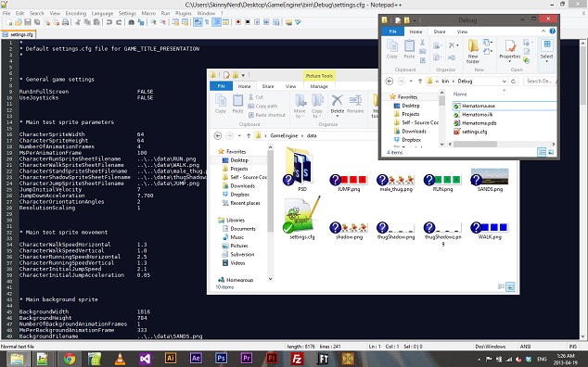Image resolution: width=588 pixels, height=367 pixels.
Task: Click Up arrow in data window address bar
Action: [249, 135]
